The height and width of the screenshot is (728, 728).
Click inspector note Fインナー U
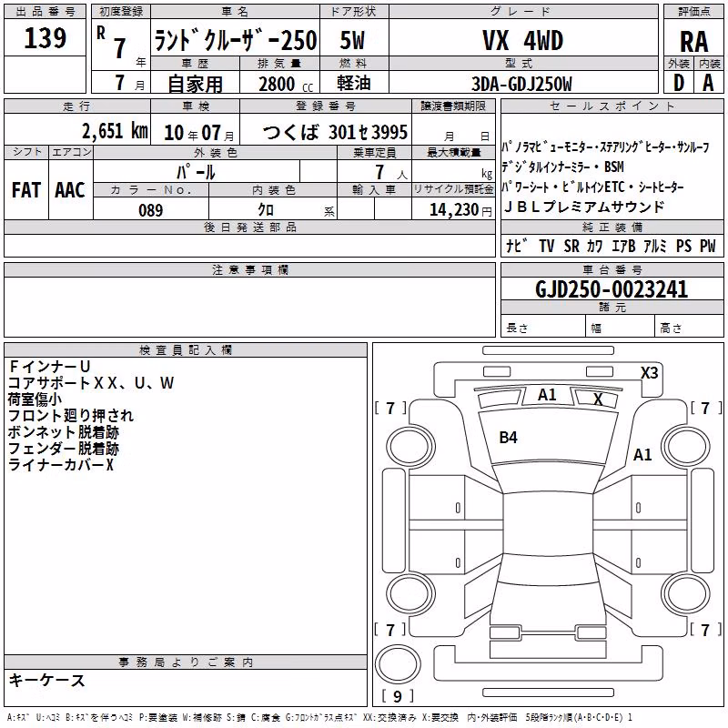[x=49, y=367]
